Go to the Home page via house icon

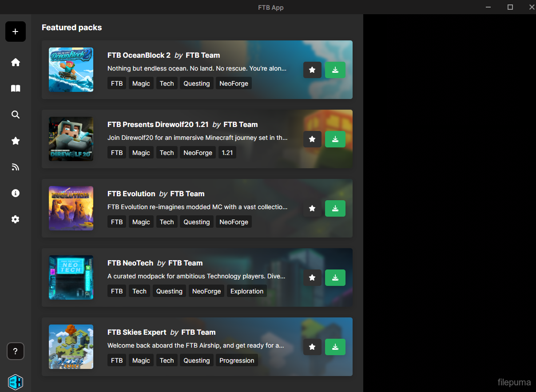pos(16,62)
